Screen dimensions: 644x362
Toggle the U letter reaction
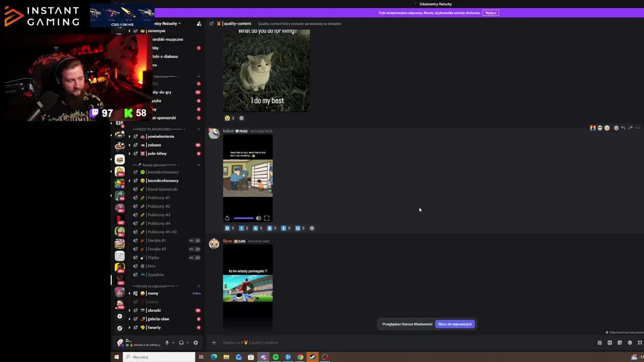[300, 228]
